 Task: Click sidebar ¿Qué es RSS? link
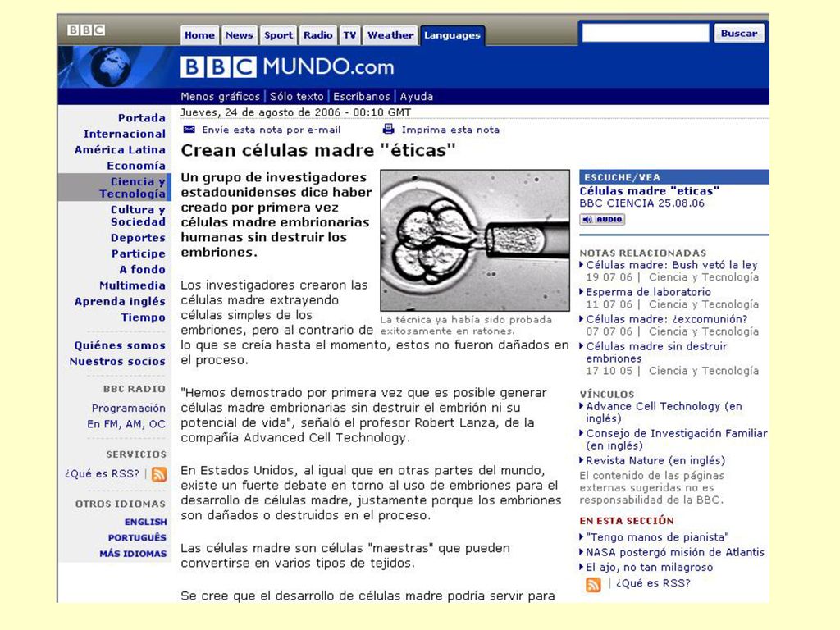click(102, 473)
